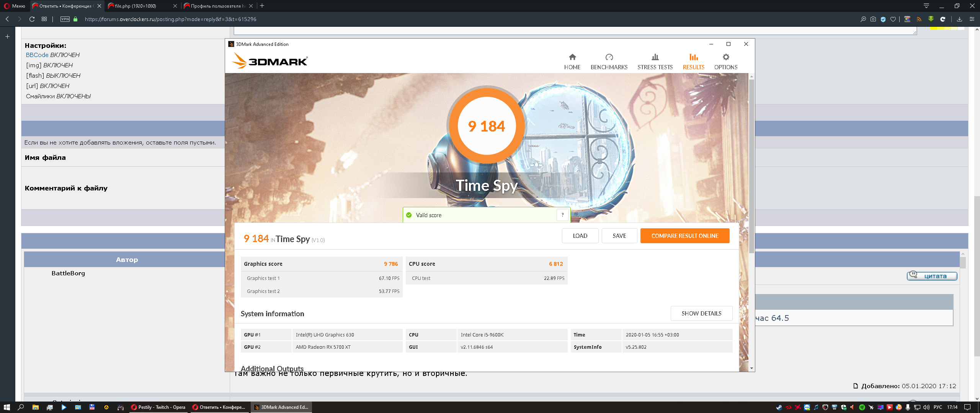Viewport: 980px width, 413px height.
Task: Open the RSS feed extension icon
Action: [x=919, y=19]
